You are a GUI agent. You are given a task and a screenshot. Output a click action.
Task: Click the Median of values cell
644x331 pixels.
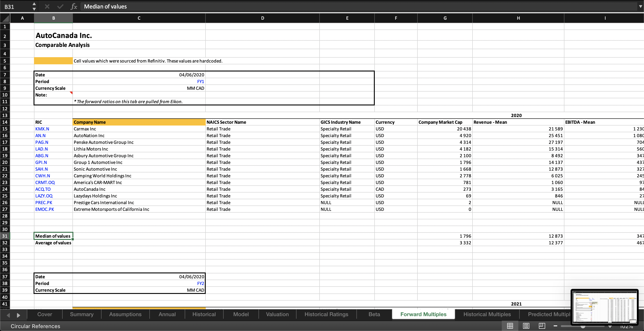[x=53, y=236]
